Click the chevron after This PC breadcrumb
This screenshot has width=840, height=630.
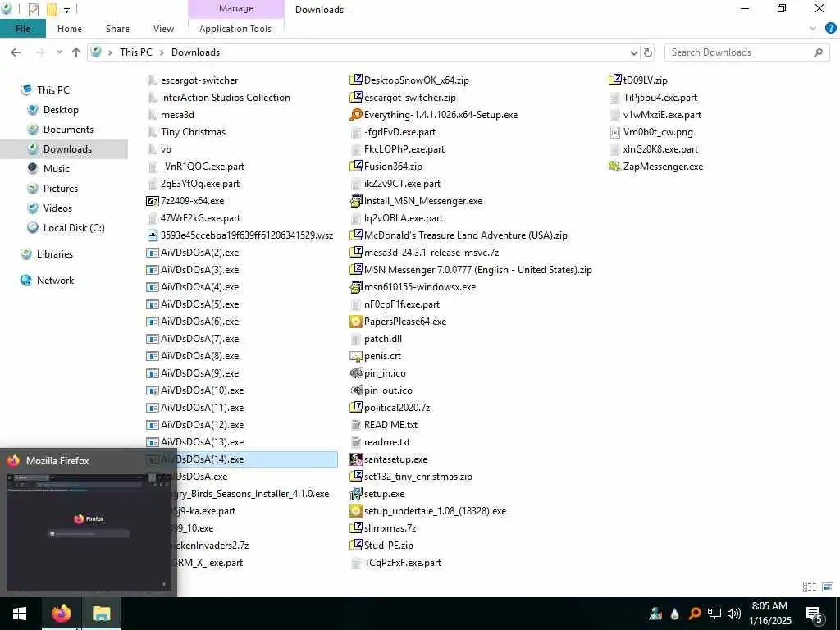pyautogui.click(x=162, y=52)
